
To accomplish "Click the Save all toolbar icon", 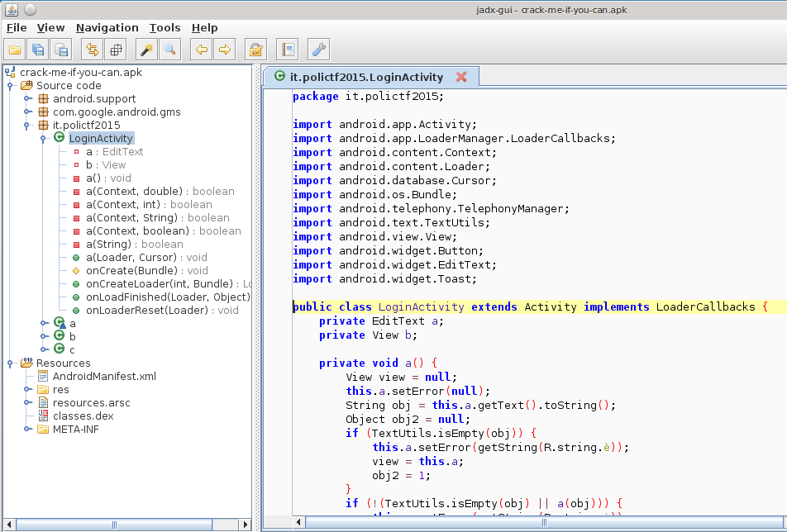I will (x=38, y=50).
